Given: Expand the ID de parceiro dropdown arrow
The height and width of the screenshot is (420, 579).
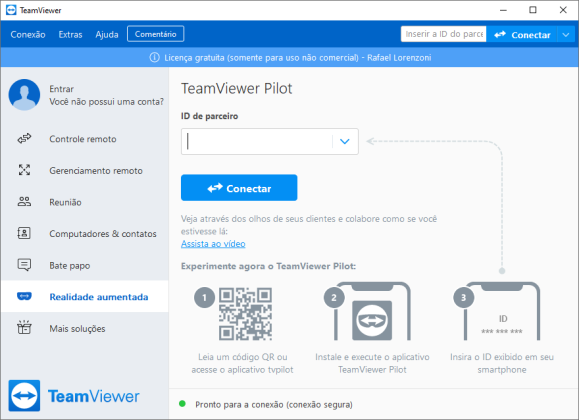Looking at the screenshot, I should pyautogui.click(x=345, y=141).
